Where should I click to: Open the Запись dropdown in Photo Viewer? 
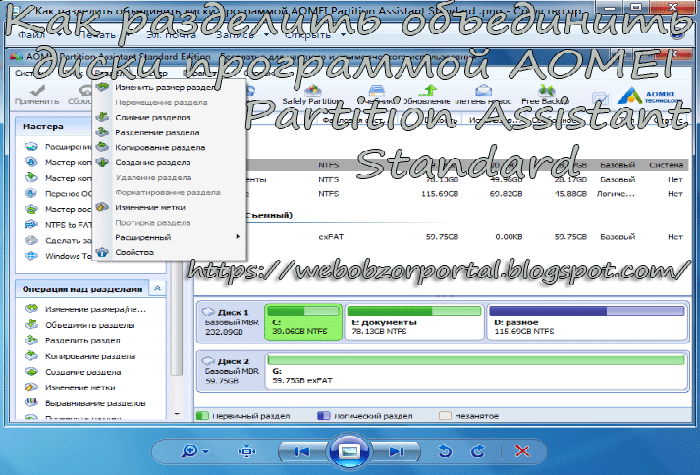(x=241, y=34)
